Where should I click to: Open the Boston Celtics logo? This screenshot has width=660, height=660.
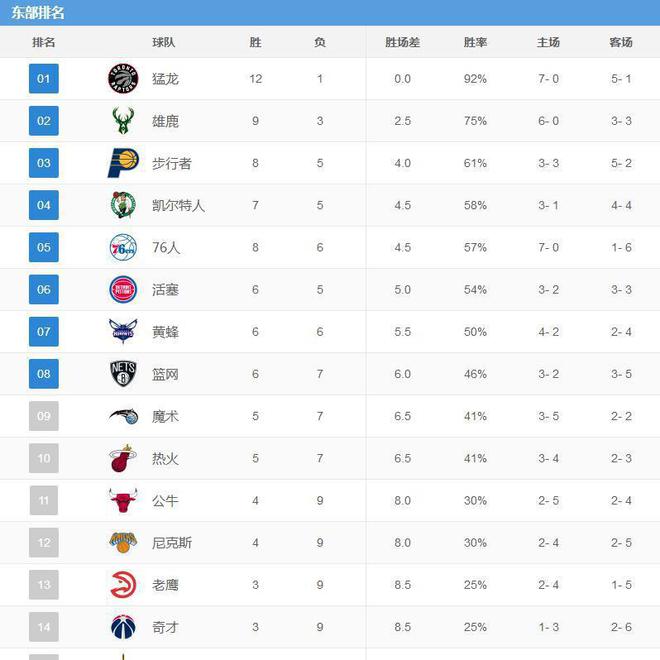pyautogui.click(x=123, y=205)
